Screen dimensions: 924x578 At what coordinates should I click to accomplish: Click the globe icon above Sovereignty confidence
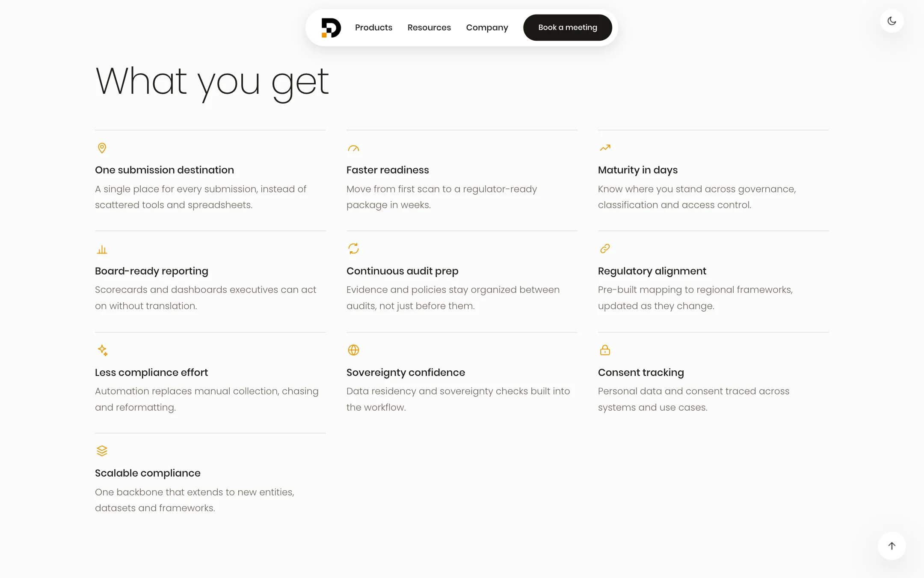[x=353, y=350]
